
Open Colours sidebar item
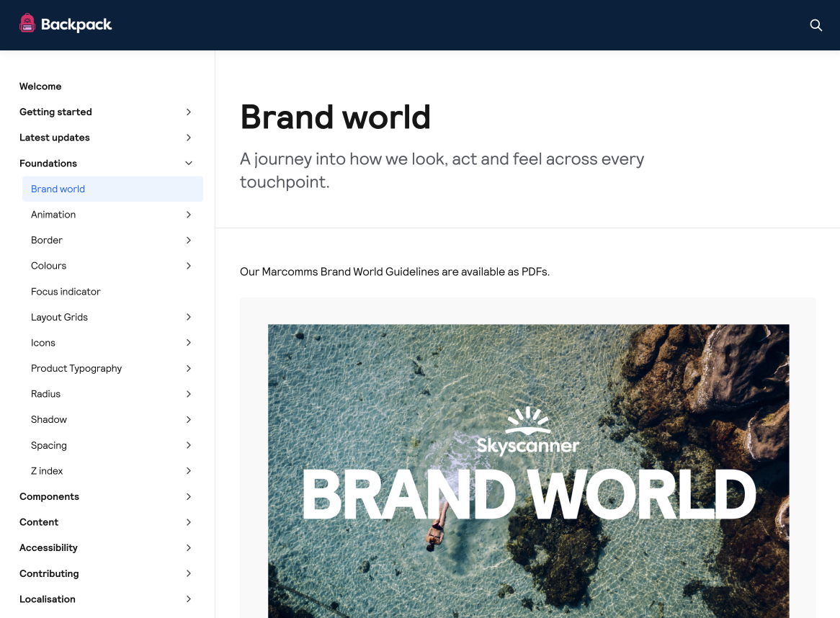(x=49, y=266)
